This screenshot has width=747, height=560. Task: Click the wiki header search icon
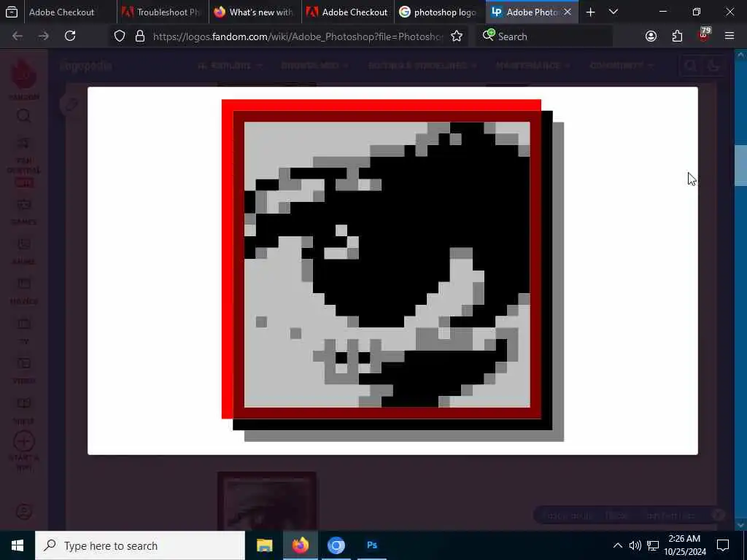(690, 66)
